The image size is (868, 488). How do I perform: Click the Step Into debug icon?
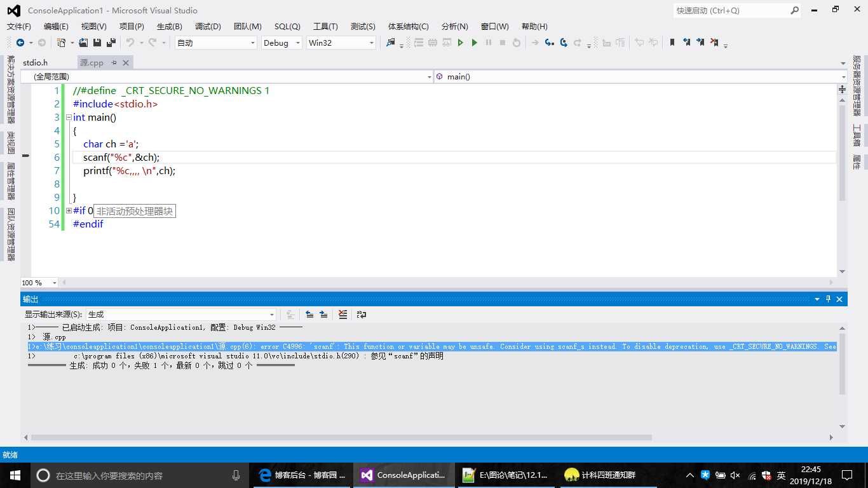pos(550,43)
